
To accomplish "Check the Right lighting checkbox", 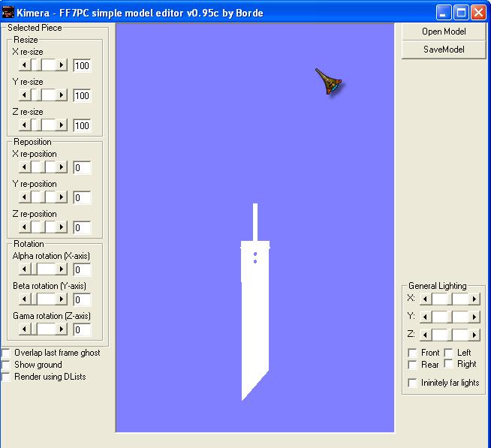I will click(448, 363).
